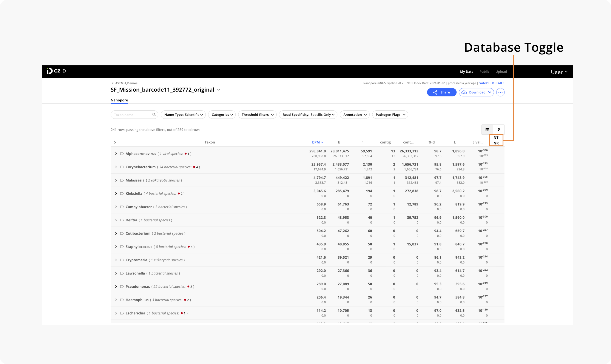Viewport: 611px width, 364px height.
Task: Open the Categories filter dropdown
Action: (x=222, y=114)
